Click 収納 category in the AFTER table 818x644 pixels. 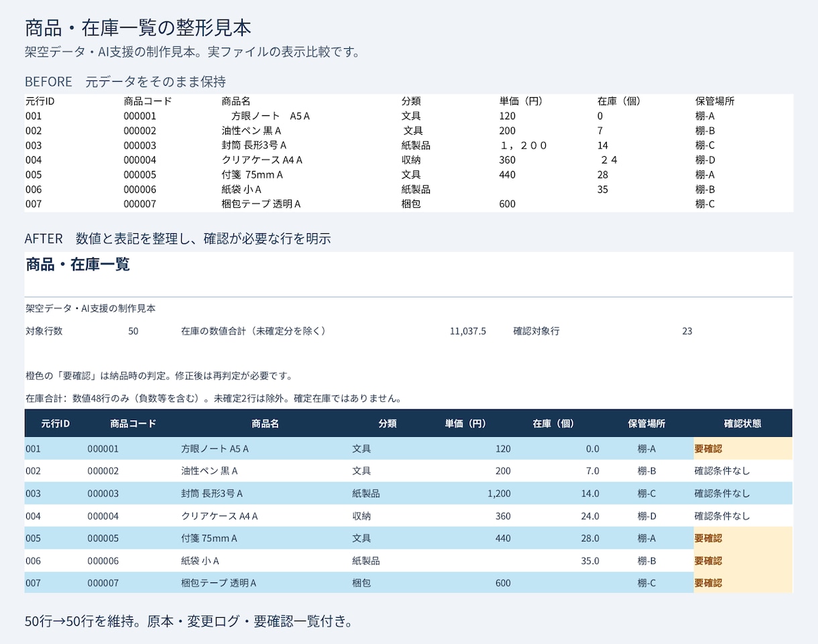pos(361,516)
